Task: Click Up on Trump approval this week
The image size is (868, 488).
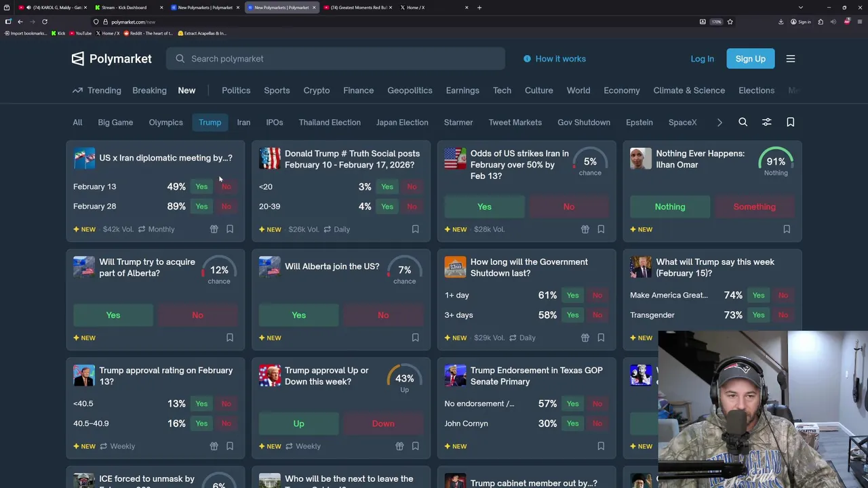Action: click(298, 424)
